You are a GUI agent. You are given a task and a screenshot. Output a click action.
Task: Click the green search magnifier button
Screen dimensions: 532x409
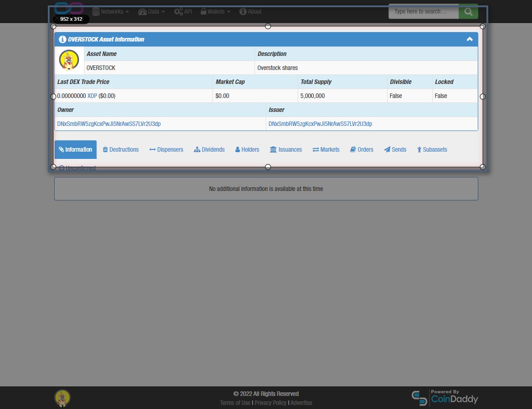coord(468,12)
